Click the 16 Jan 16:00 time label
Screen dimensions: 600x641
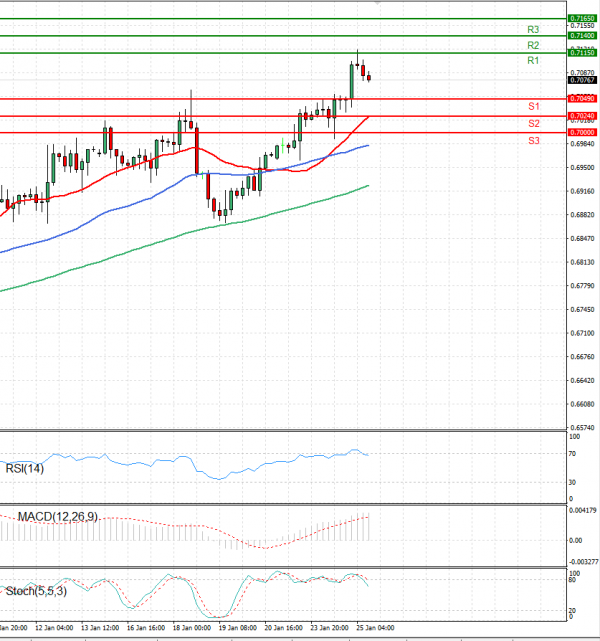pyautogui.click(x=146, y=628)
